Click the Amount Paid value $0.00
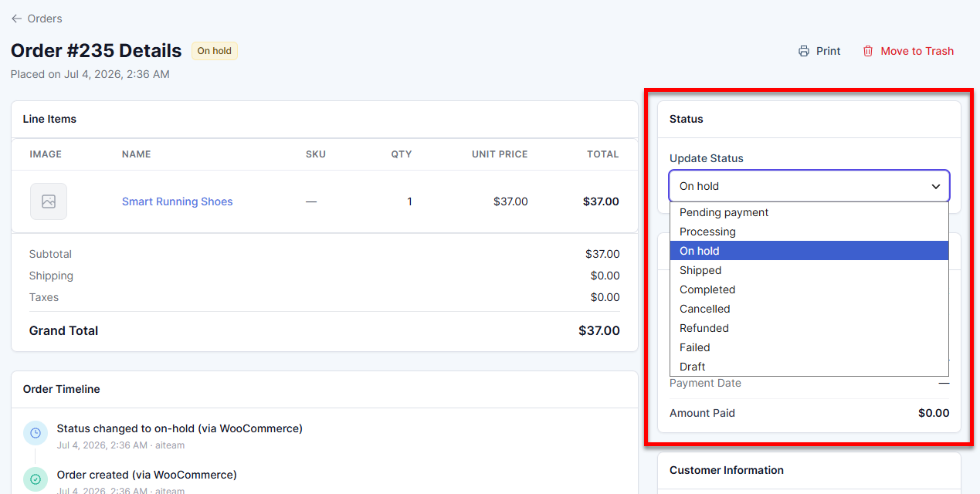 point(934,413)
